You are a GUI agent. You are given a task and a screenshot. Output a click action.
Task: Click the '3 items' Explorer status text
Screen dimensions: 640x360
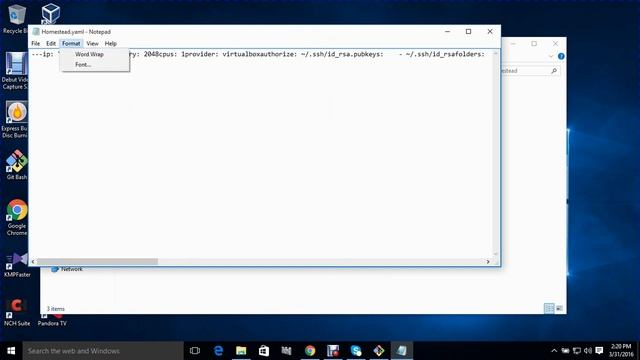coord(56,309)
